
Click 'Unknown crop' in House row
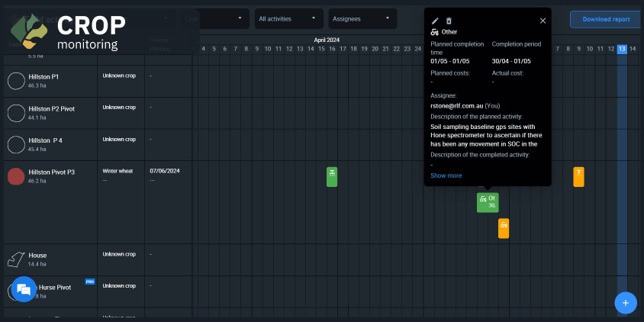pyautogui.click(x=119, y=254)
